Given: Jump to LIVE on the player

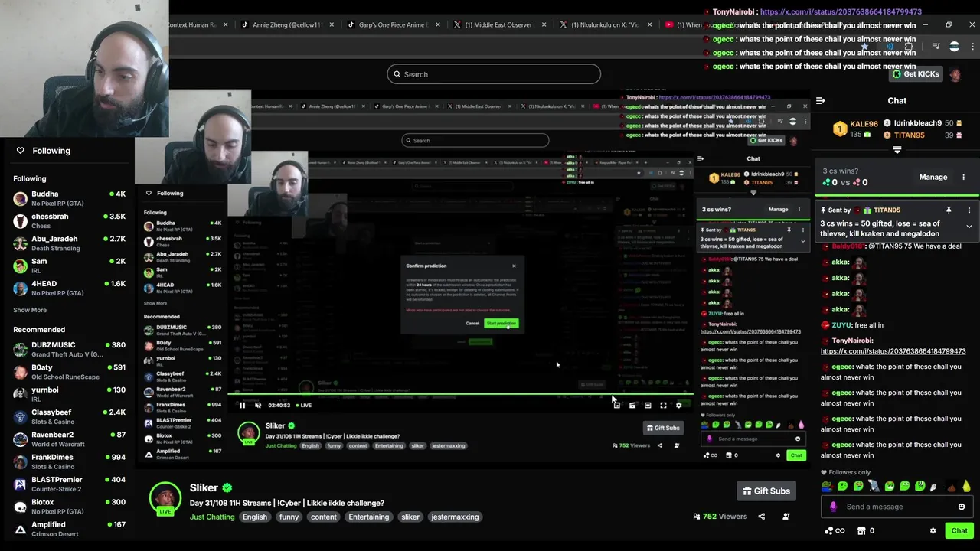Looking at the screenshot, I should (303, 405).
